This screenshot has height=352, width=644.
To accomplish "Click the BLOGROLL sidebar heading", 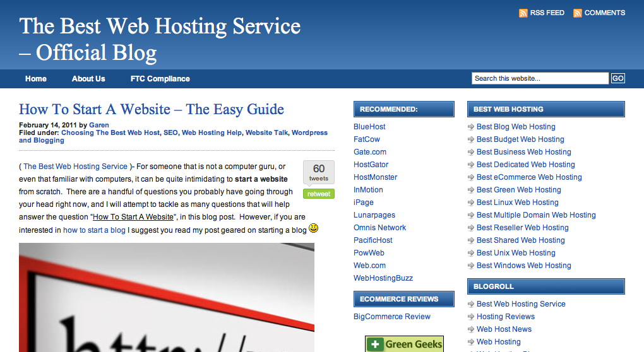I will pyautogui.click(x=546, y=286).
